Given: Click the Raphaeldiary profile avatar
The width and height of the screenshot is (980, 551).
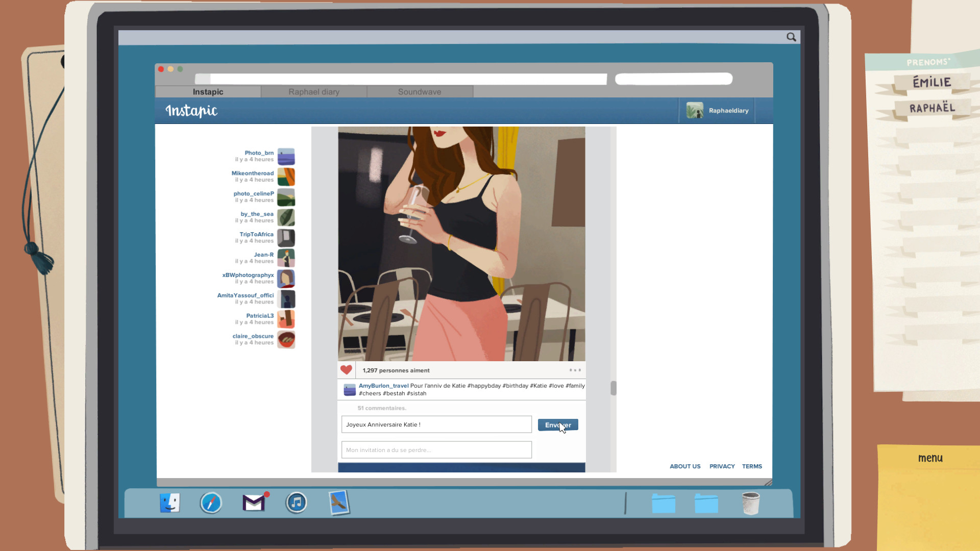Looking at the screenshot, I should click(x=695, y=110).
